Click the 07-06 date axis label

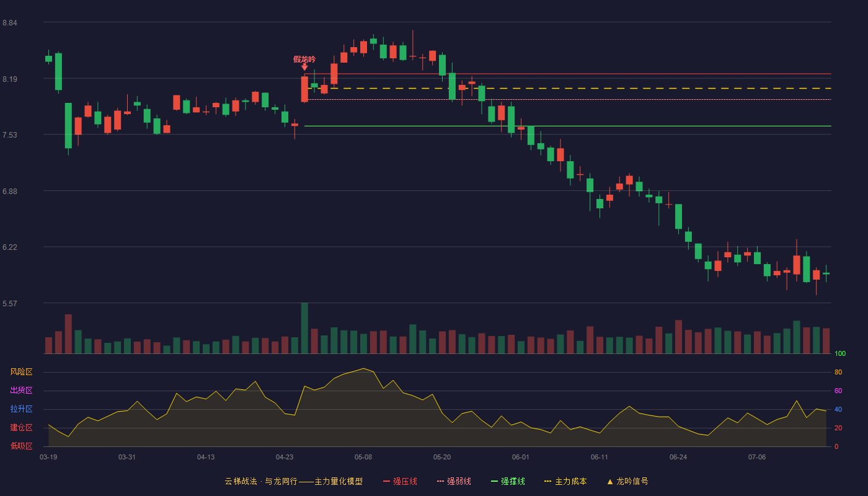tap(757, 457)
